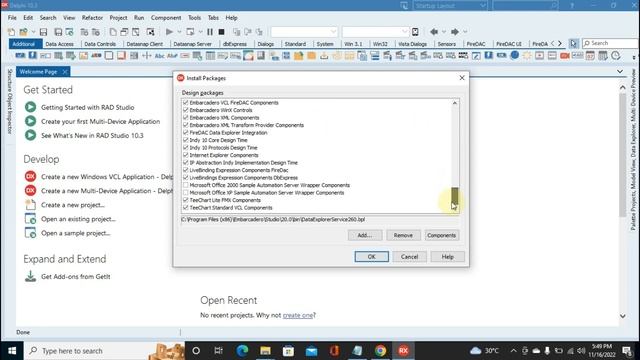The image size is (640, 360).
Task: Click the Open an existing project icon
Action: click(x=30, y=219)
